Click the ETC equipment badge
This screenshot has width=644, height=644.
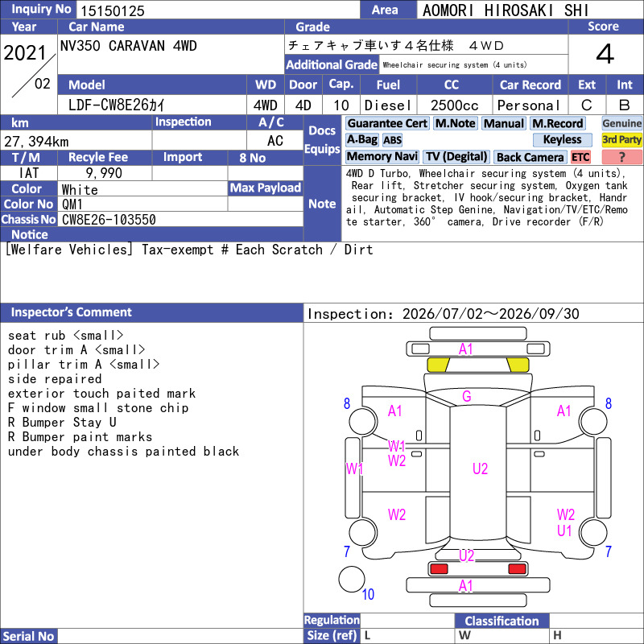pyautogui.click(x=580, y=157)
